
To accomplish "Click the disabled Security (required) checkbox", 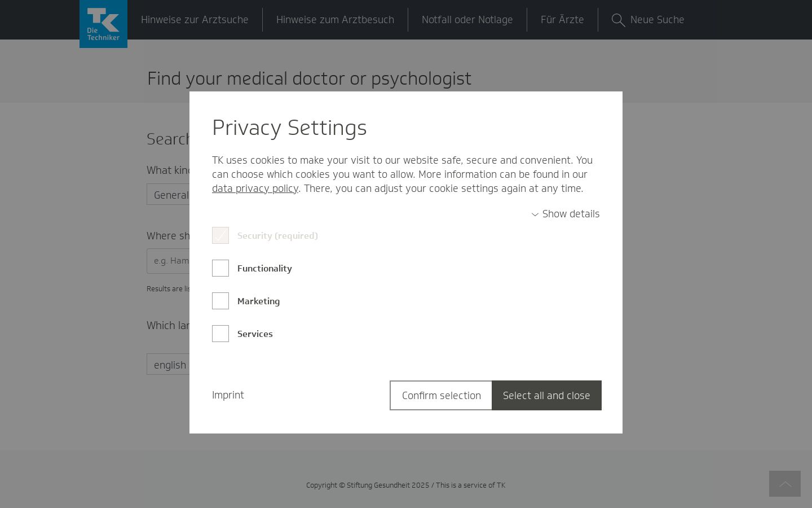I will (x=220, y=235).
